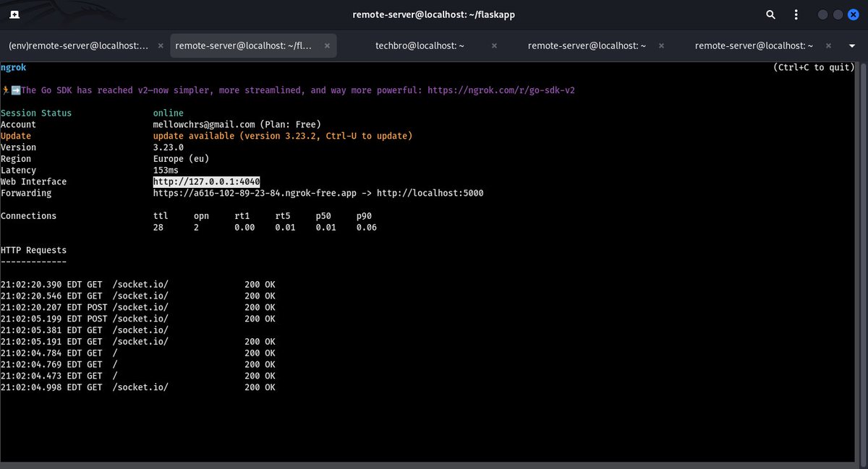Click the 'online' session status value

point(169,113)
